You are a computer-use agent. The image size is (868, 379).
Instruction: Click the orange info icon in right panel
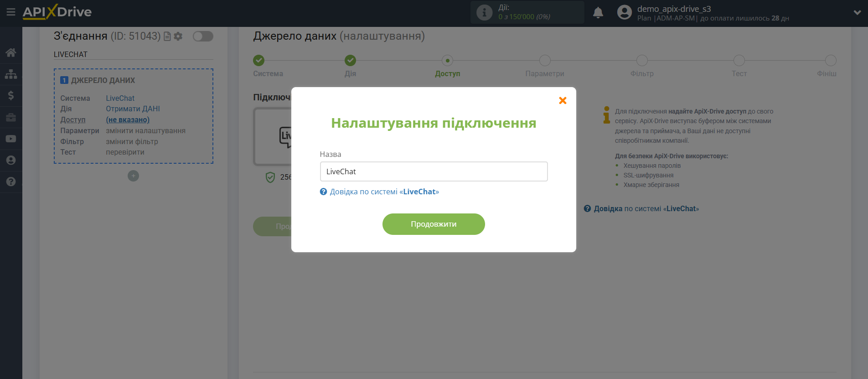tap(606, 115)
